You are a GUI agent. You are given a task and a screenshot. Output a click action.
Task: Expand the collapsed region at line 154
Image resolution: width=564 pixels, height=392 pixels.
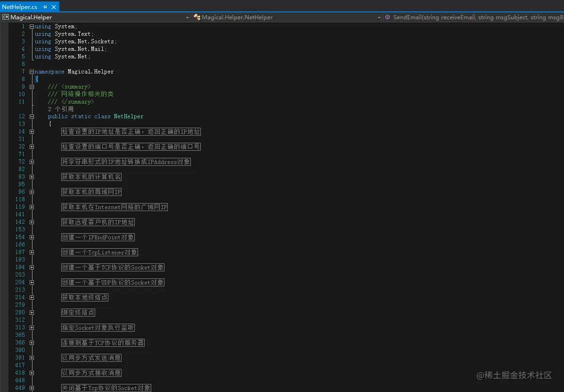[32, 237]
